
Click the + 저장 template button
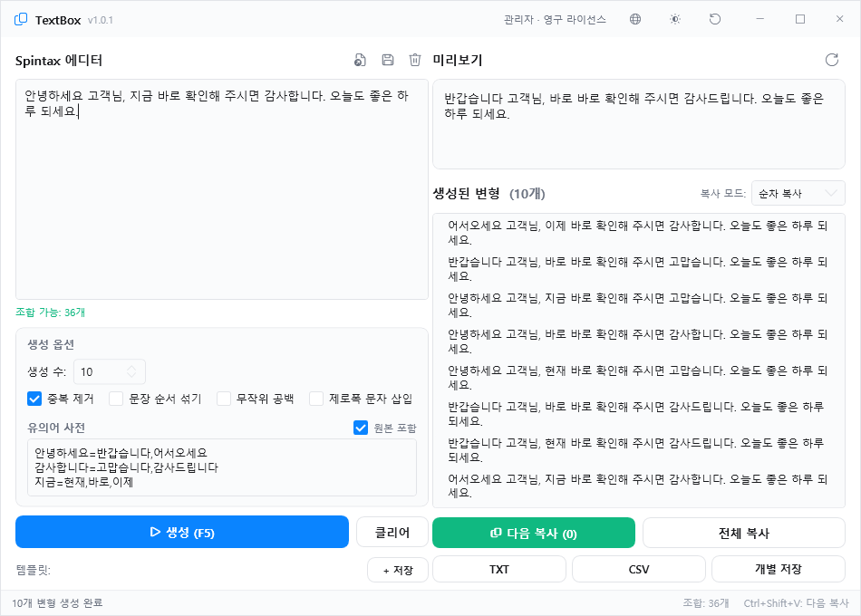point(398,570)
